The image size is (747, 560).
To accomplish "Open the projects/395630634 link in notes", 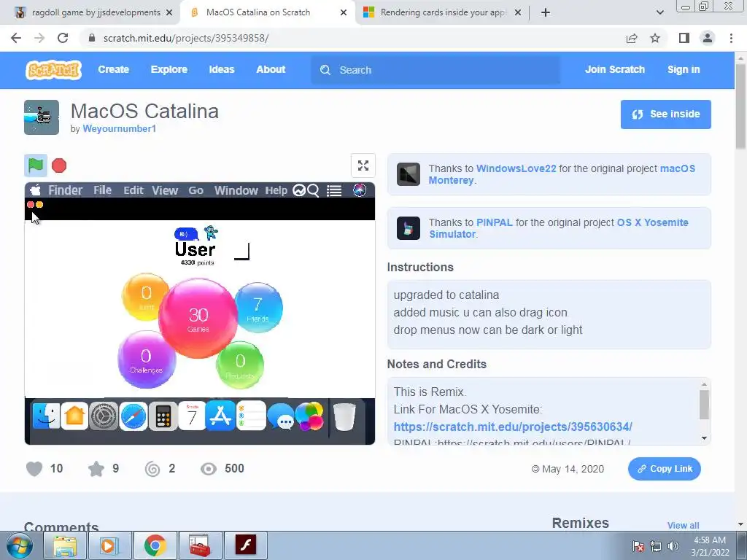I will point(513,427).
